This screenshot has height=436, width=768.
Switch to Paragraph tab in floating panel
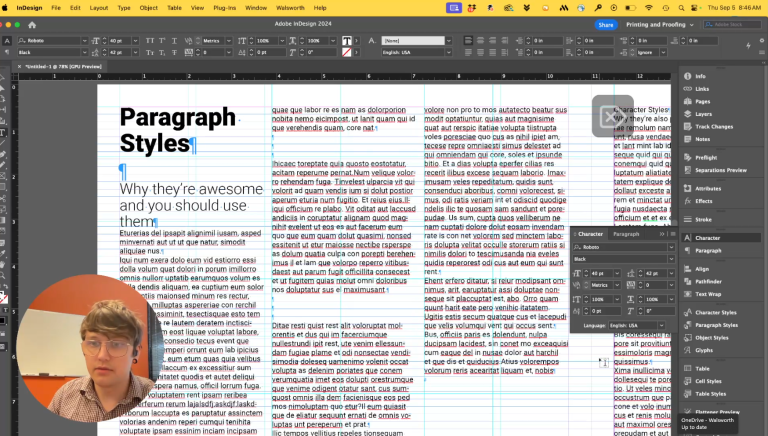point(626,234)
